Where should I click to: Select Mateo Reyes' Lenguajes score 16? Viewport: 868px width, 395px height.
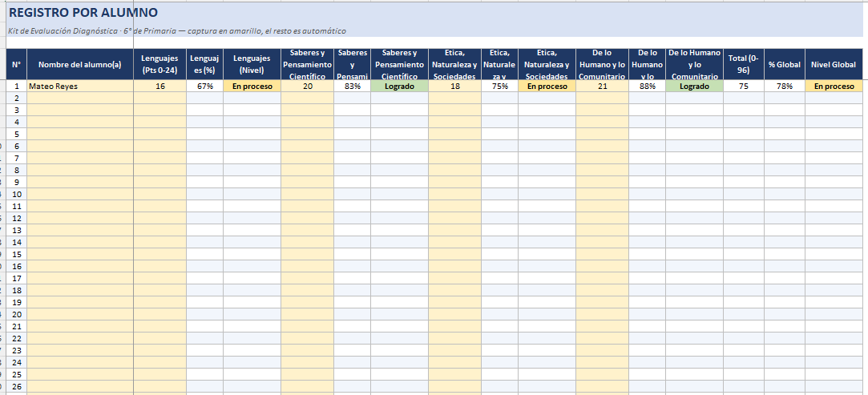click(x=159, y=87)
